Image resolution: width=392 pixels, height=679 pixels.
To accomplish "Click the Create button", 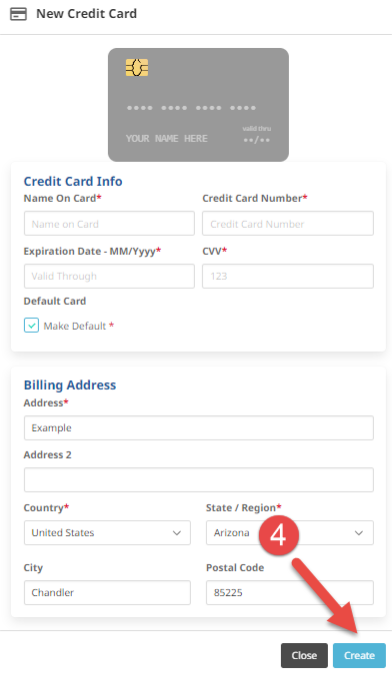I will 359,655.
